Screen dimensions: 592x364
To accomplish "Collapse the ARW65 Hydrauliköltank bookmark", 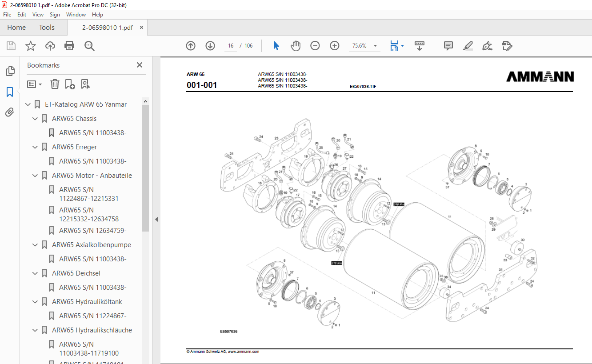I will 35,302.
